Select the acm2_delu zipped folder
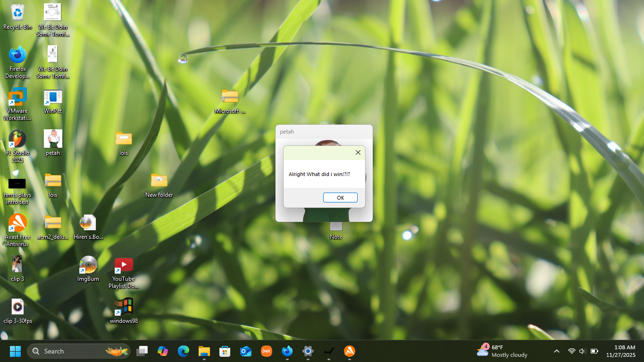Screen dimensions: 644x362 click(x=53, y=227)
